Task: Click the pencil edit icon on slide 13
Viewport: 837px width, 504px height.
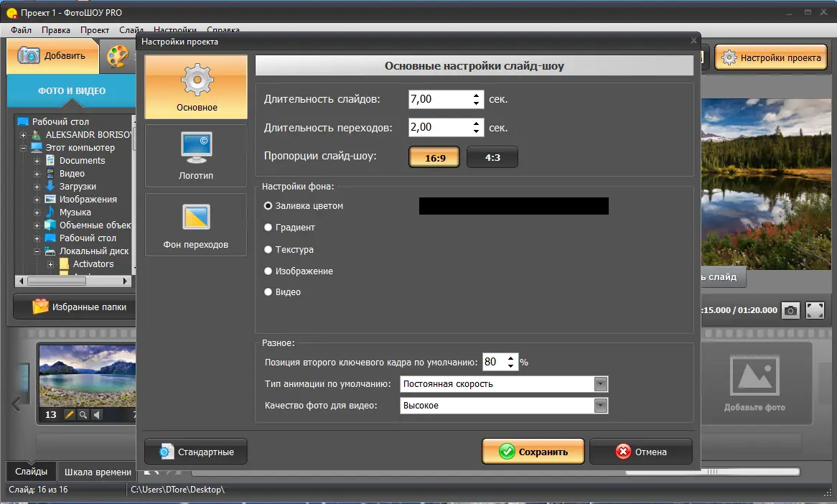Action: [x=69, y=414]
